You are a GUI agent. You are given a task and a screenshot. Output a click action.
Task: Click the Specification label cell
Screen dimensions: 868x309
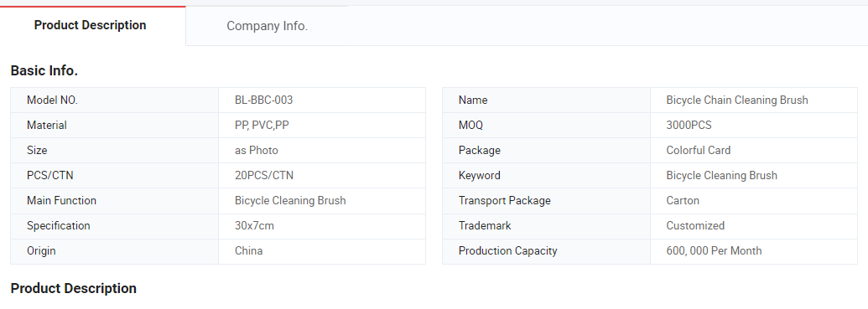pyautogui.click(x=115, y=226)
